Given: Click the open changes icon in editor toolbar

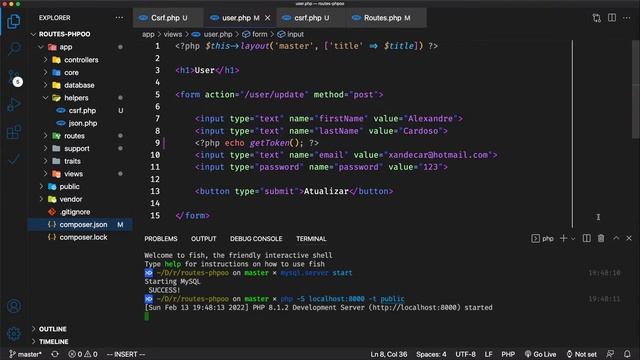Looking at the screenshot, I should click(x=597, y=18).
